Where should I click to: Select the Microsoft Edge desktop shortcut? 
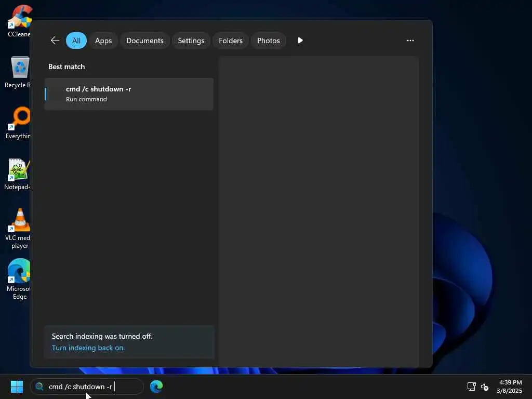(18, 280)
